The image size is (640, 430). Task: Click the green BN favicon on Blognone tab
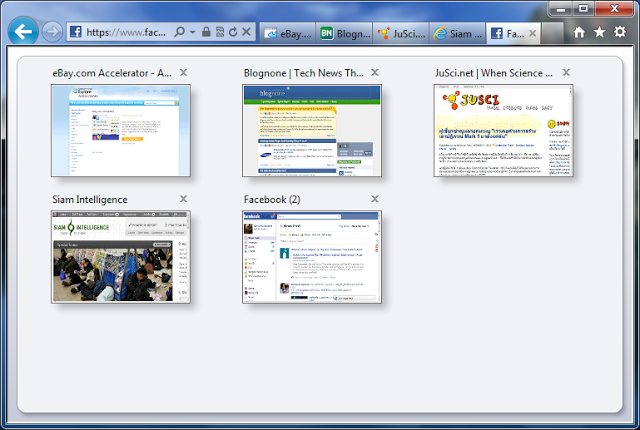[x=327, y=33]
